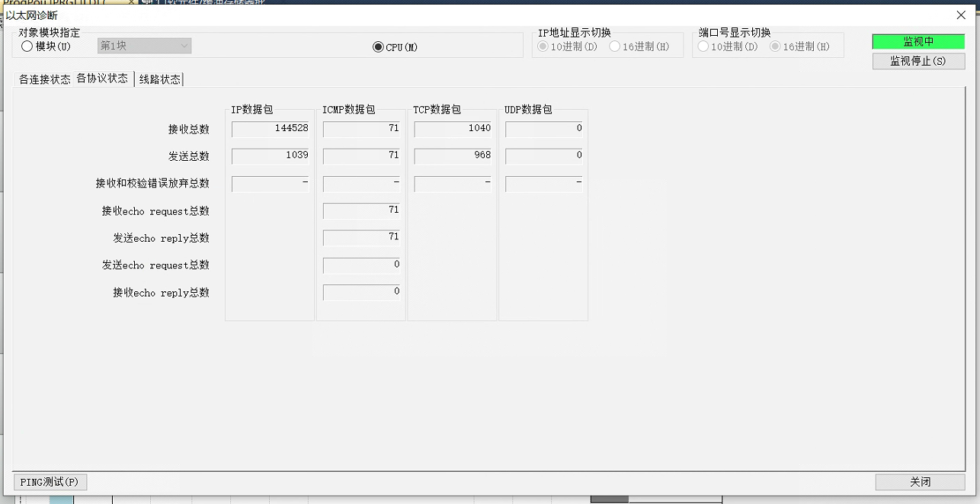Stop monitoring with 监视停止(S) button
Viewport: 980px width, 504px height.
tap(918, 61)
